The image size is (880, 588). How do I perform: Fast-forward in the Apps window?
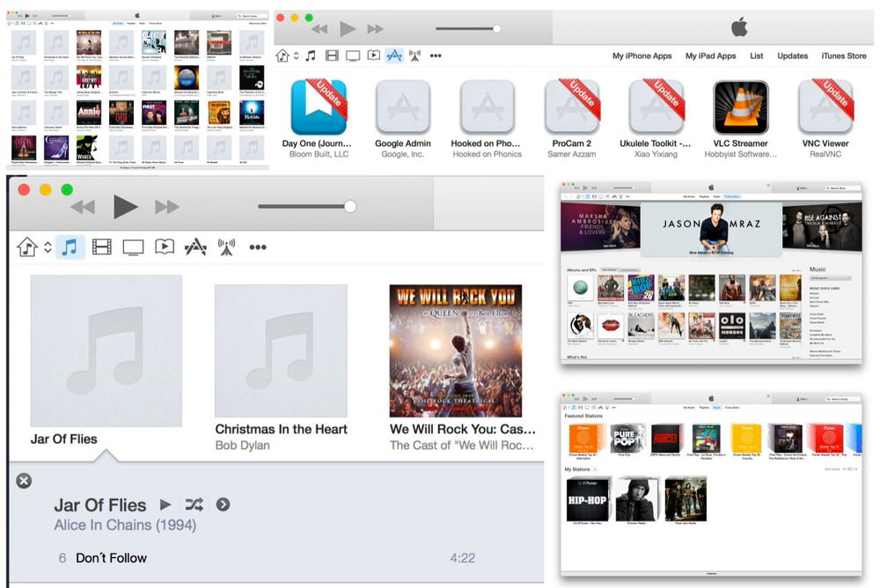tap(376, 29)
